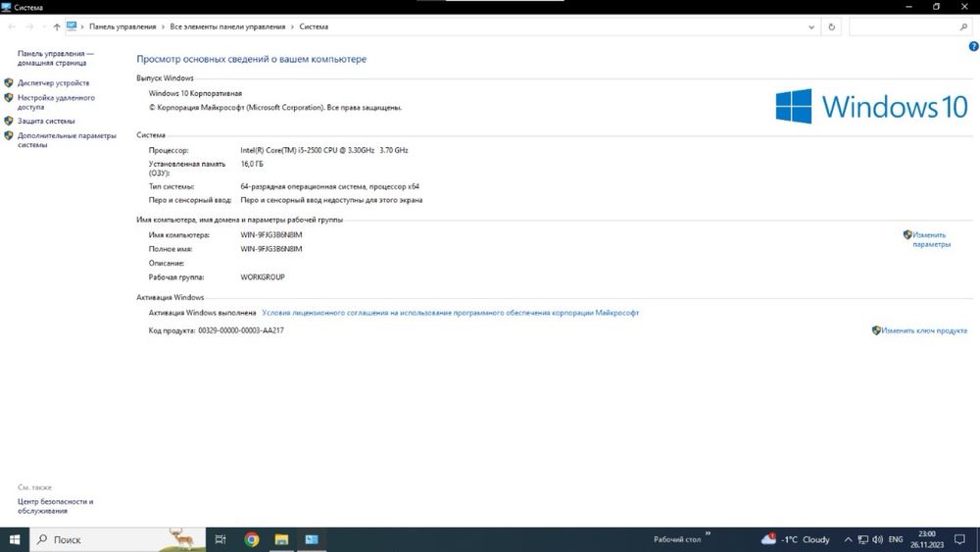Screen dimensions: 980x552
Task: Click shield icon beside Настройка удаленного доступа
Action: [9, 97]
